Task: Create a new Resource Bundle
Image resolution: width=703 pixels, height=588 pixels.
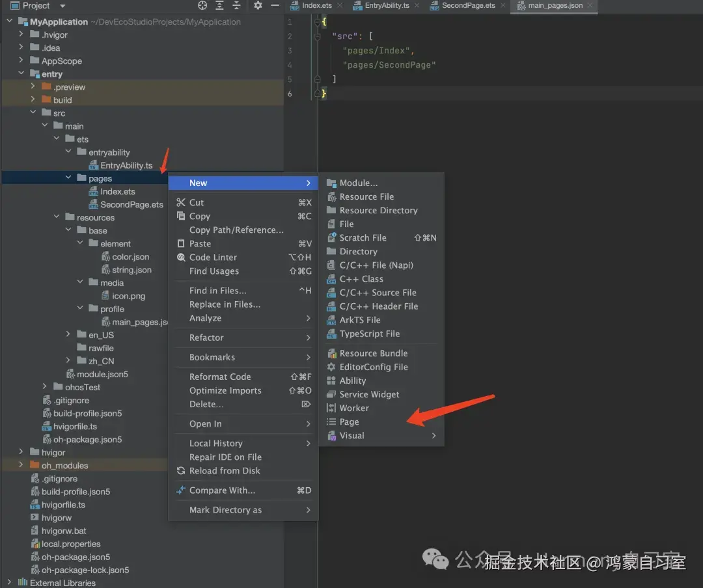Action: (x=381, y=353)
